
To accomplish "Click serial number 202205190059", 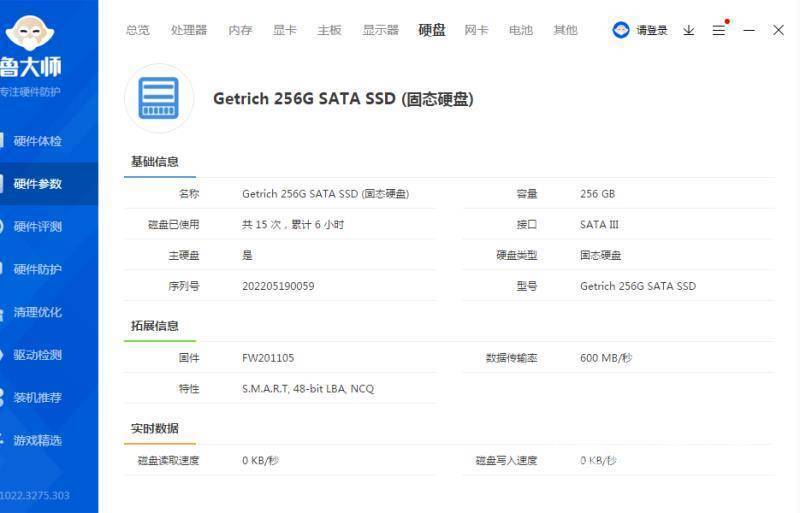I will 278,286.
